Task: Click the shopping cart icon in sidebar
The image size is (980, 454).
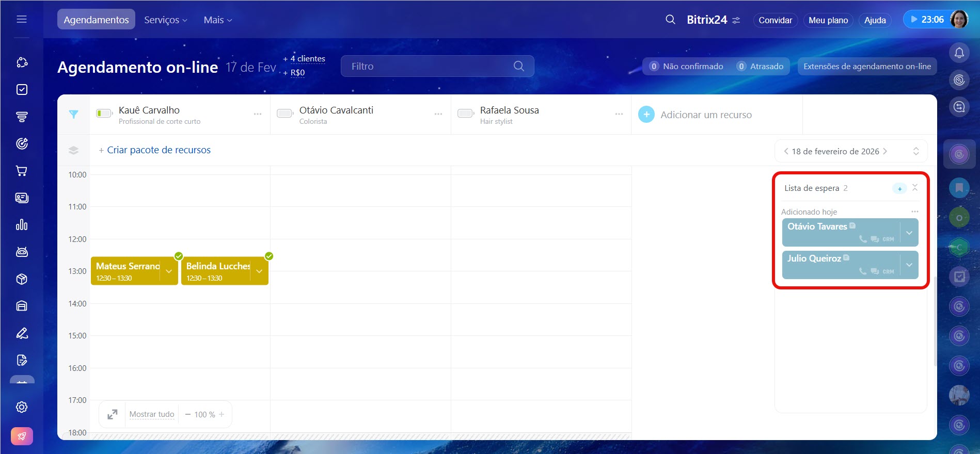Action: click(22, 171)
